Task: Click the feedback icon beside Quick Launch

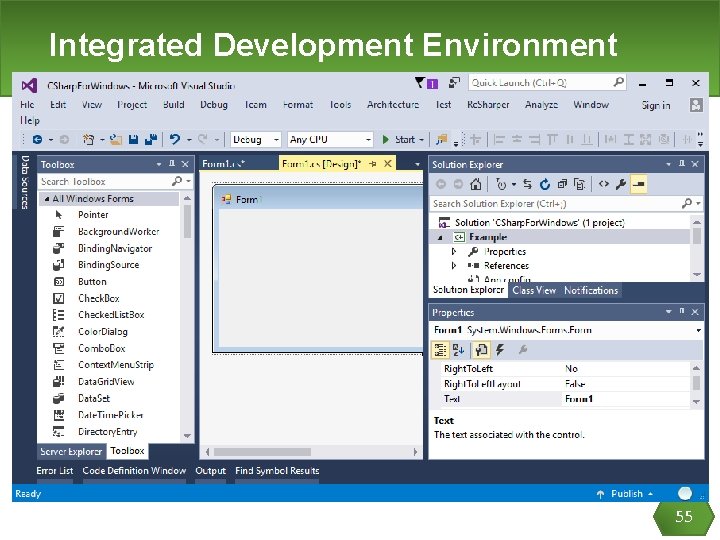Action: click(x=454, y=83)
